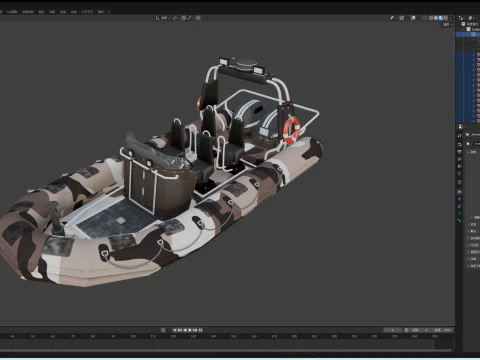The image size is (480, 360).
Task: Collapse the Collection tree in outliner
Action: pos(464,29)
